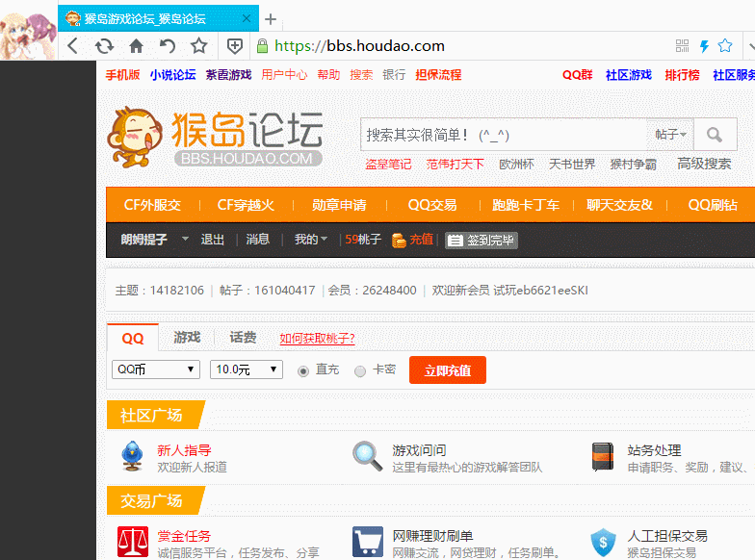Screen dimensions: 755x560
Task: Click the 高级搜索 advanced search link
Action: 705,164
